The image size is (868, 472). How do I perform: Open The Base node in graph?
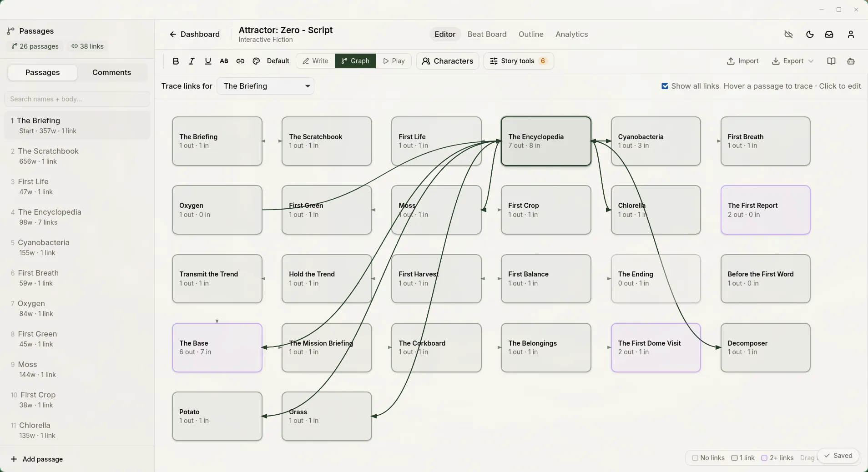coord(217,347)
